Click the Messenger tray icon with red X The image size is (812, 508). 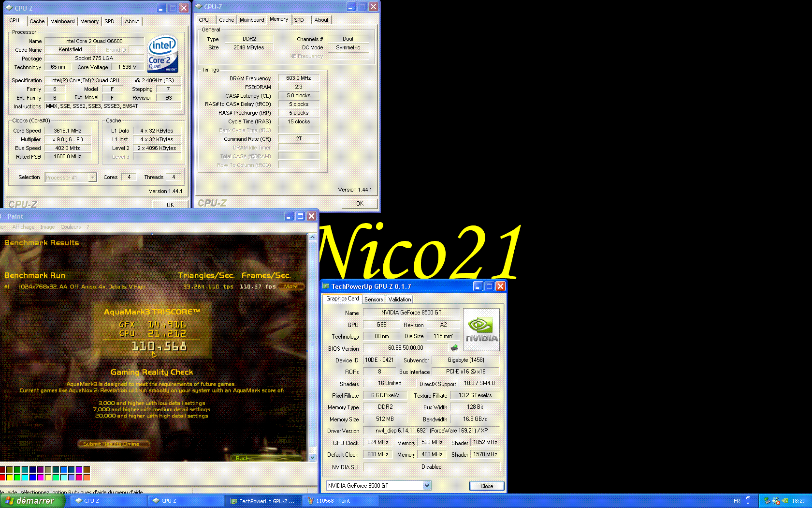tap(776, 501)
